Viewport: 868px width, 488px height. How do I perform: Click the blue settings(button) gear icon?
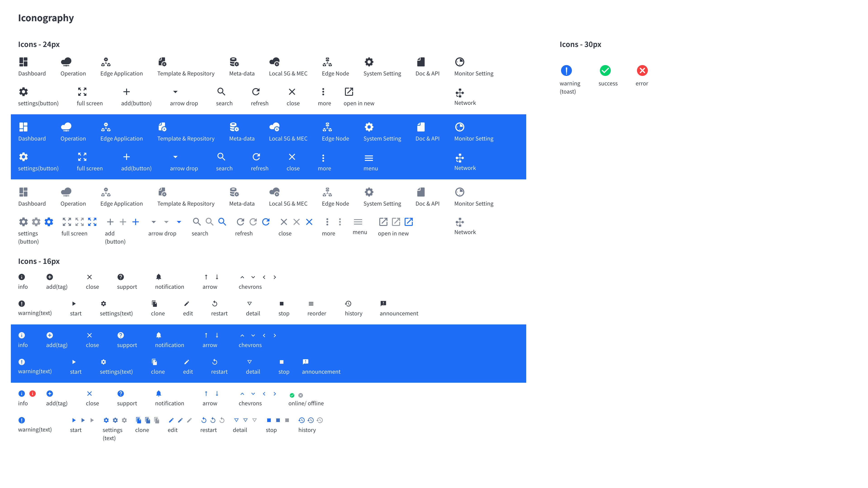pyautogui.click(x=49, y=222)
